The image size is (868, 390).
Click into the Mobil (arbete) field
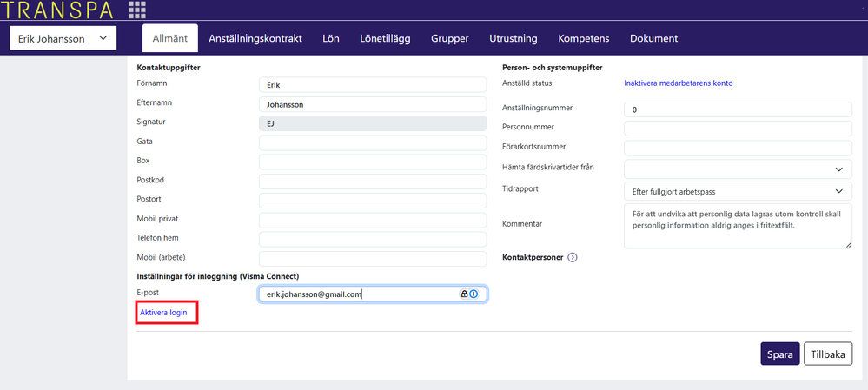[x=373, y=259]
